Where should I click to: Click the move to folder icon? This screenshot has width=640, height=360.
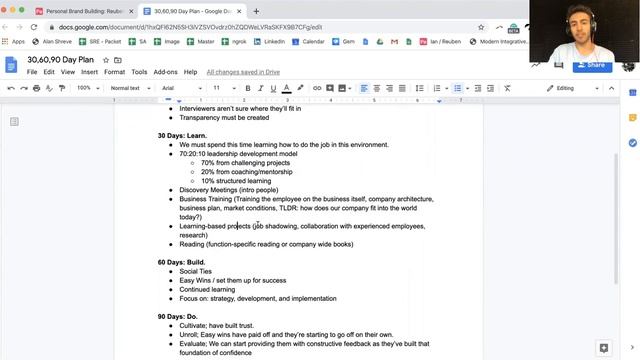(118, 60)
